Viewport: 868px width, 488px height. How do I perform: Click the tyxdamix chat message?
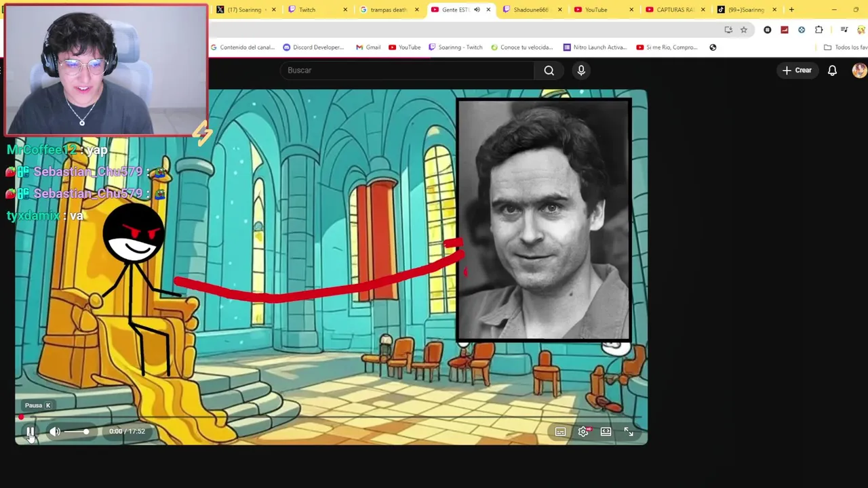pyautogui.click(x=45, y=216)
